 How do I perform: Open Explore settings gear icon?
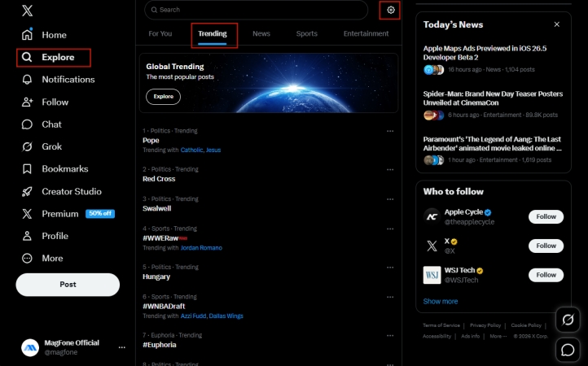pyautogui.click(x=391, y=10)
